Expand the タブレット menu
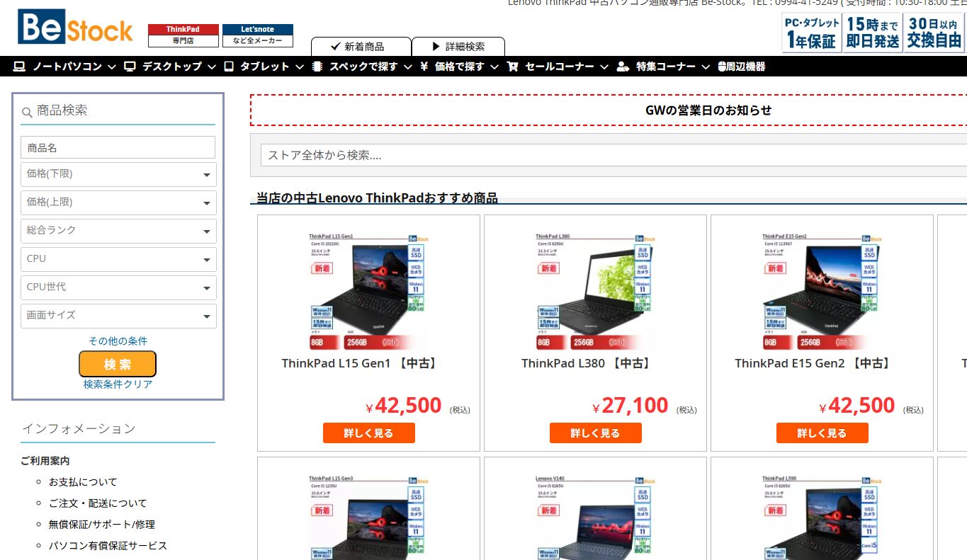 (264, 67)
